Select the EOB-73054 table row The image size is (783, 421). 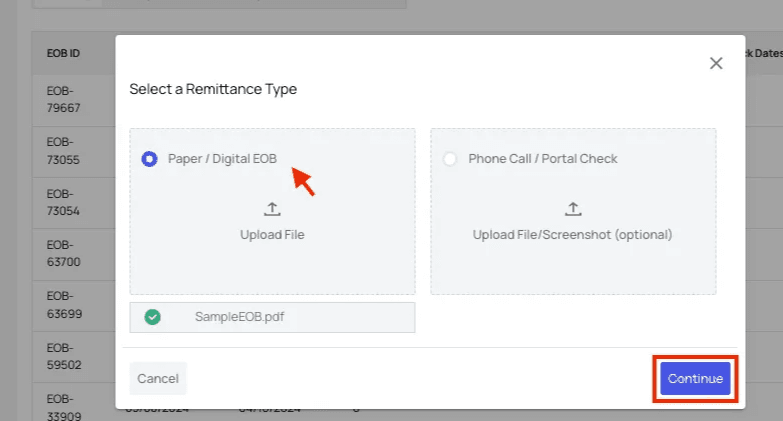pos(63,202)
